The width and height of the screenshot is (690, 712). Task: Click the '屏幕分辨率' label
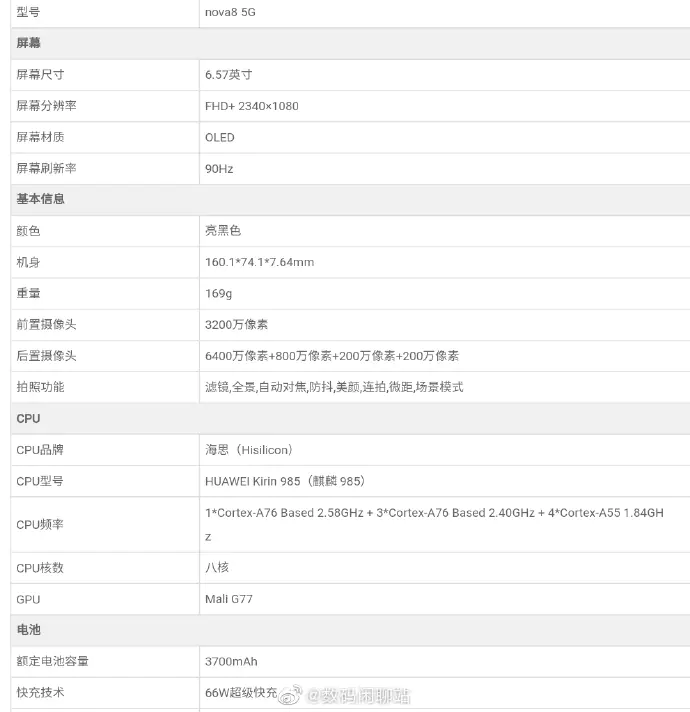(x=46, y=106)
